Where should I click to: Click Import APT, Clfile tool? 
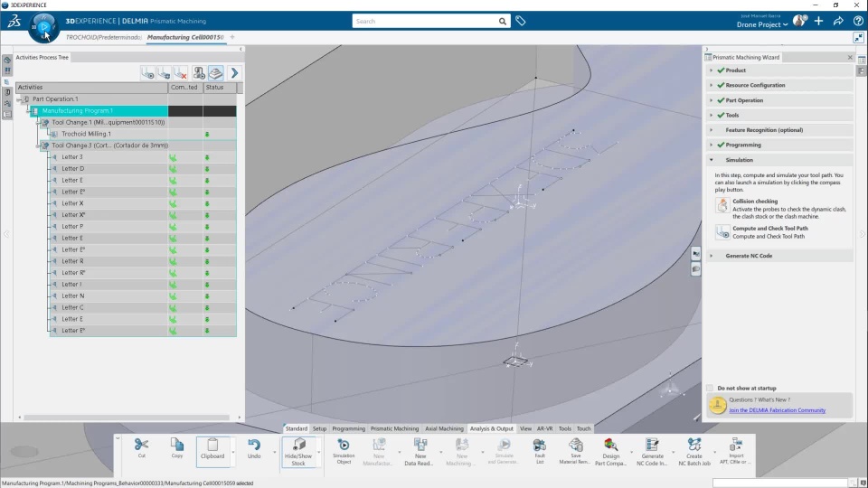click(x=736, y=452)
